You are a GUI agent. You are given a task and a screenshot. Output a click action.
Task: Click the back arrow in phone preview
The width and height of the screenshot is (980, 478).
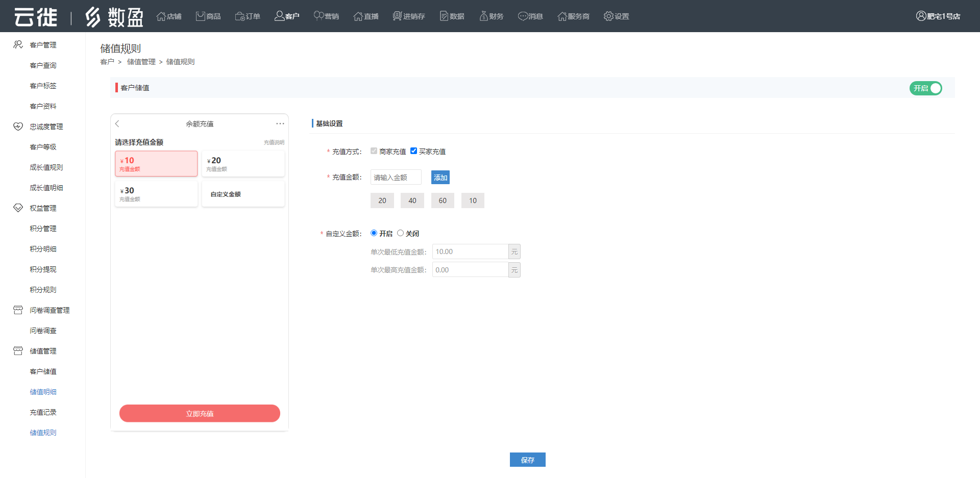click(117, 123)
